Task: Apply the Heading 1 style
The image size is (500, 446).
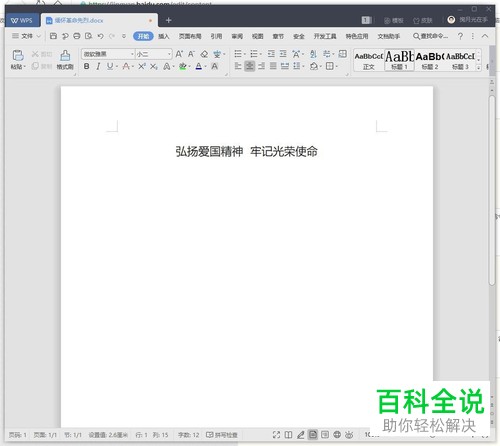Action: [x=399, y=60]
